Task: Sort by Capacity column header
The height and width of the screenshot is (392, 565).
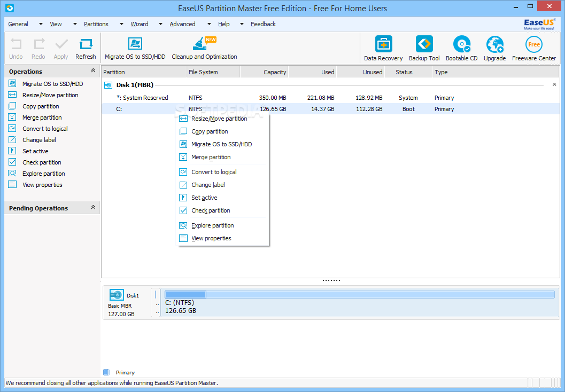Action: tap(264, 72)
